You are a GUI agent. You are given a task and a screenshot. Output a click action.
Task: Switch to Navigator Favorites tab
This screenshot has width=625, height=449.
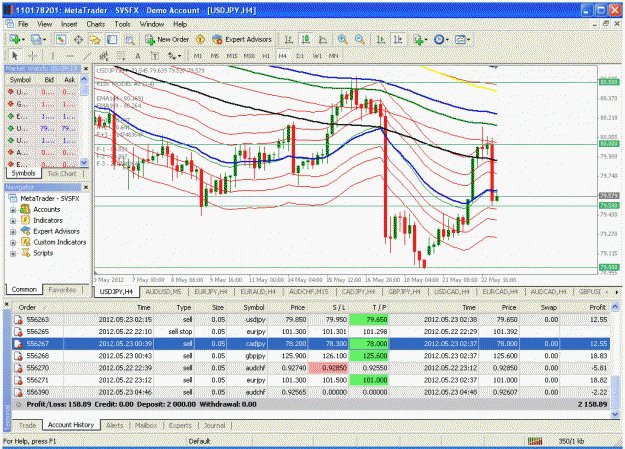click(x=62, y=289)
